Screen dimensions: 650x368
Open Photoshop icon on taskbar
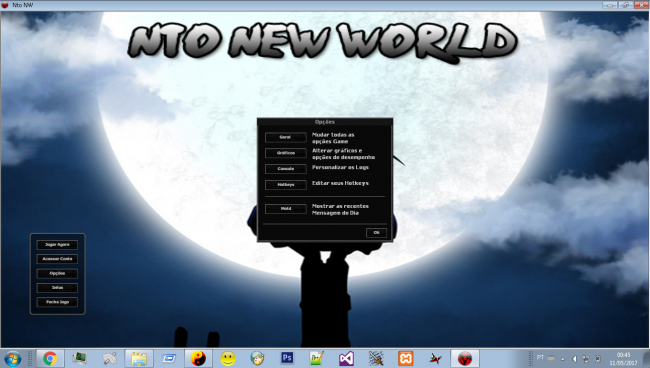tap(287, 358)
